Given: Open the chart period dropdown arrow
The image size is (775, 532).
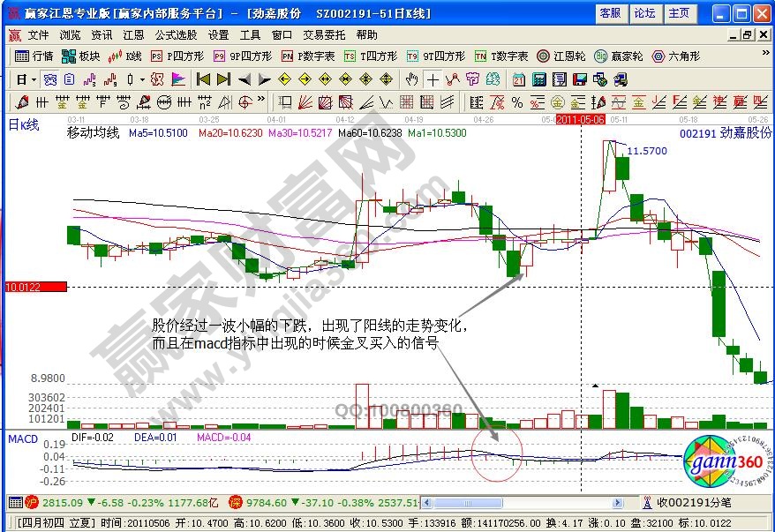Looking at the screenshot, I should (33, 81).
